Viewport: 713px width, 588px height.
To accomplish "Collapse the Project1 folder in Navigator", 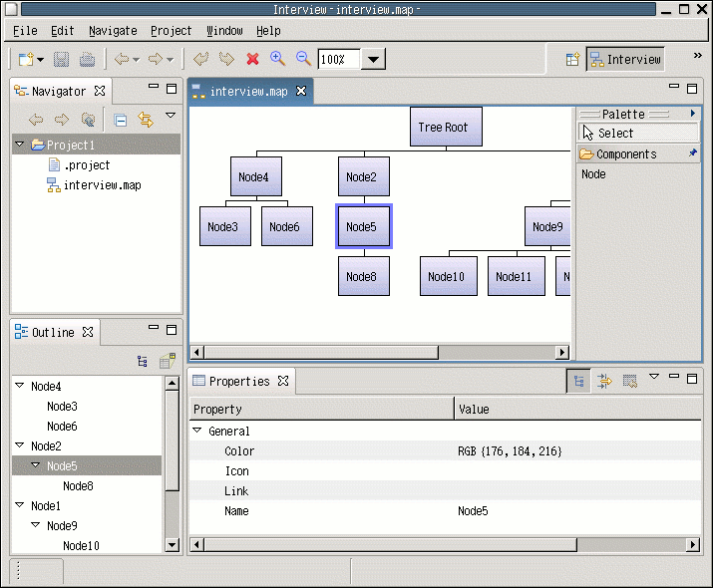I will tap(21, 146).
